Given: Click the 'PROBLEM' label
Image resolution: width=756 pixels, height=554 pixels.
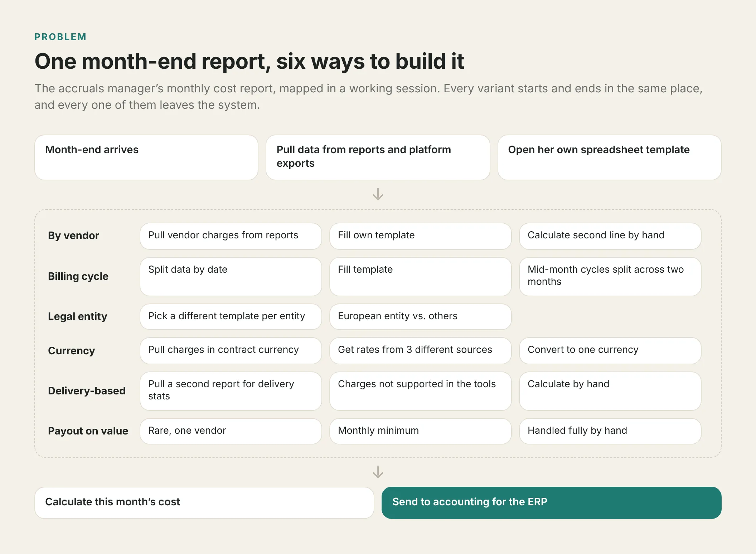Looking at the screenshot, I should click(x=60, y=37).
